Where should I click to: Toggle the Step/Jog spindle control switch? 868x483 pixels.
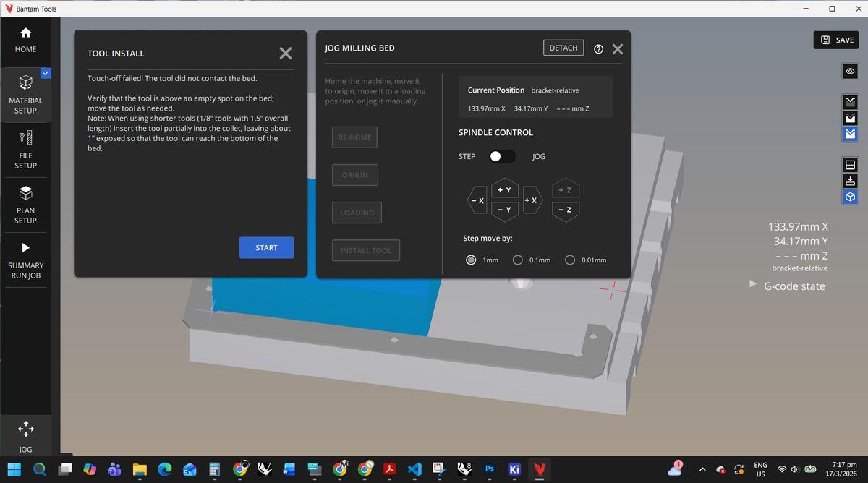point(502,156)
